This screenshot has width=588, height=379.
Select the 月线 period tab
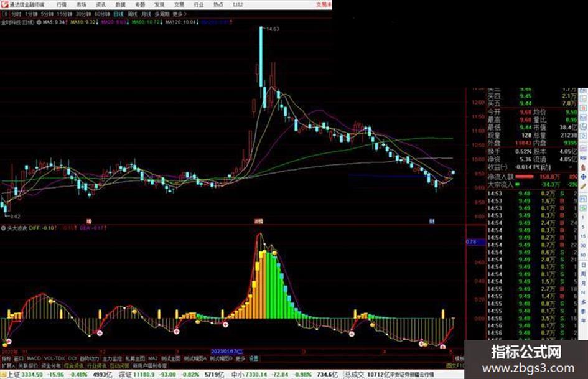[146, 14]
